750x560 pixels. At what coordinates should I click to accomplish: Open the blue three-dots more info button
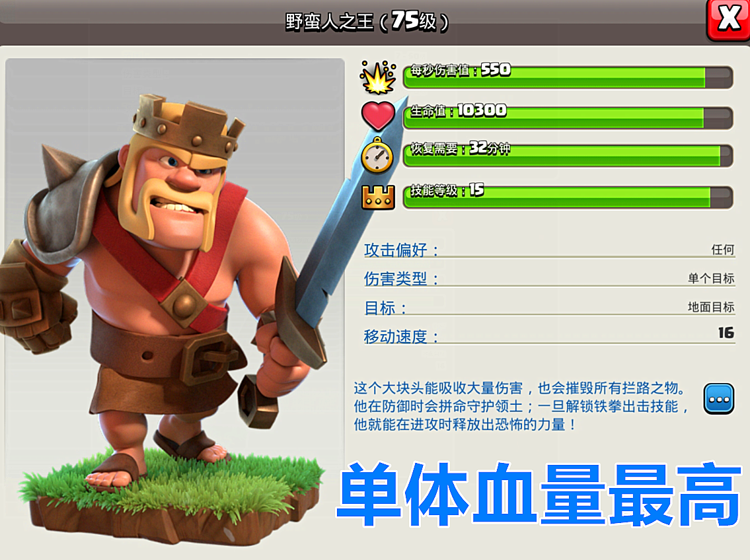719,398
